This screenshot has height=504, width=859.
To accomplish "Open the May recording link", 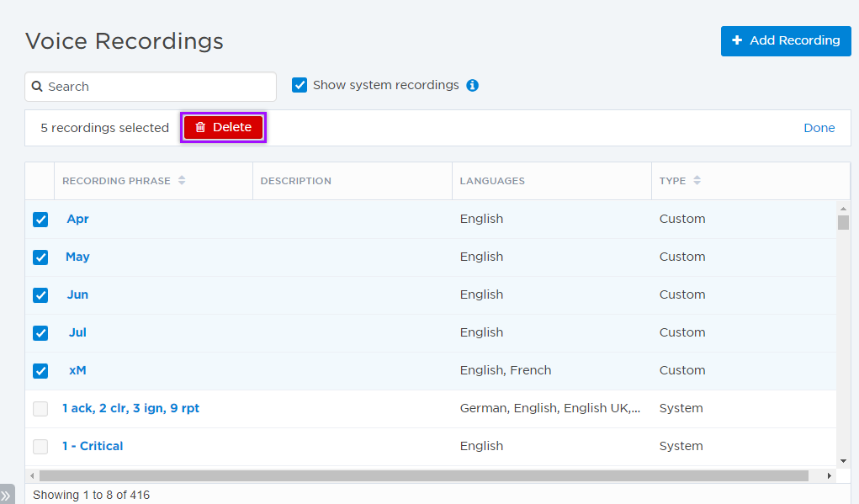I will [77, 257].
